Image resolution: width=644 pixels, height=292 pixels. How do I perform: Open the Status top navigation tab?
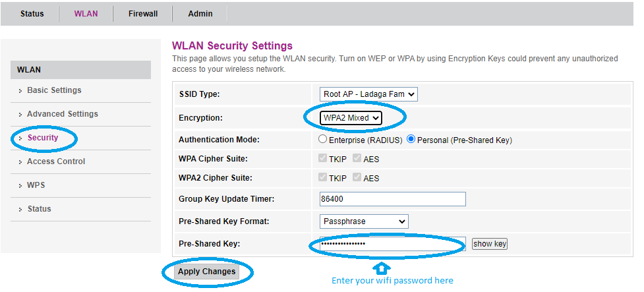point(32,14)
